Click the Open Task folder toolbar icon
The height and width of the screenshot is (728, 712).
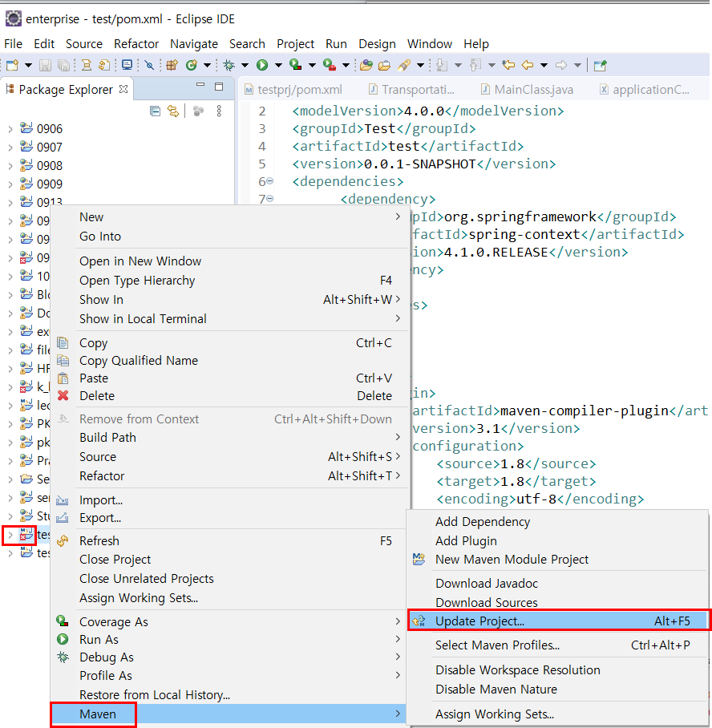[385, 66]
